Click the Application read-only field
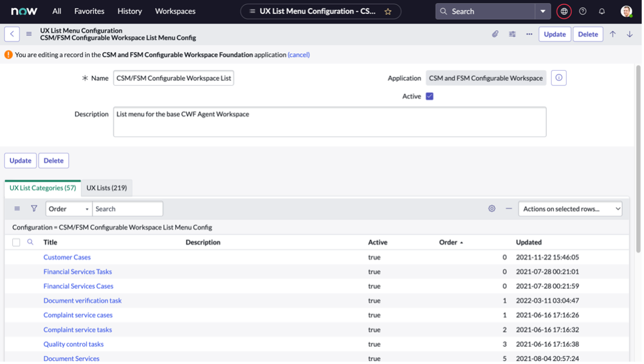This screenshot has height=364, width=644. 486,78
